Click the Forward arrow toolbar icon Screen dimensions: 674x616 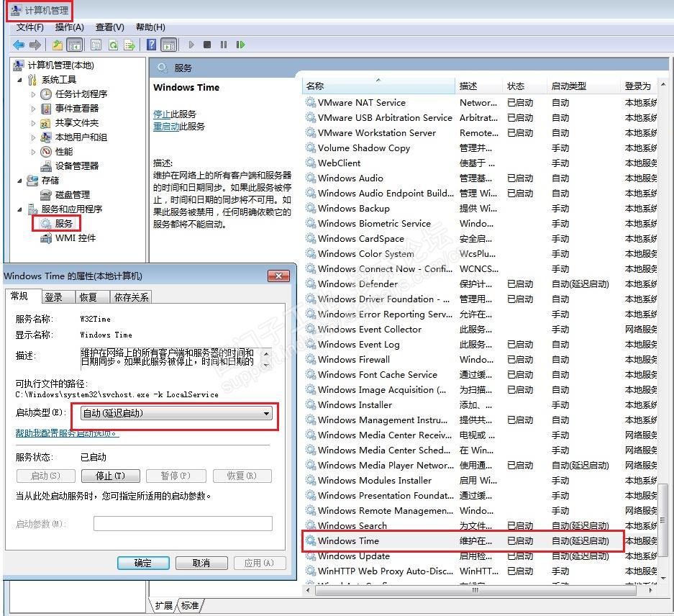[35, 45]
